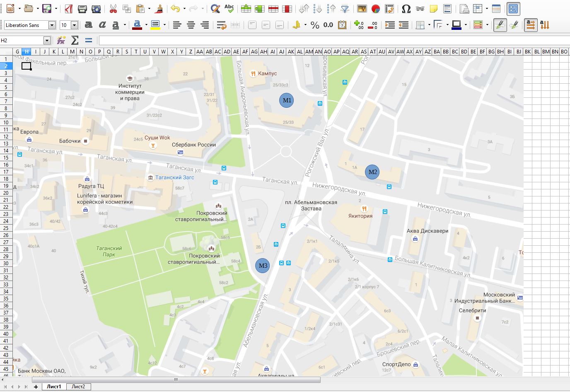
Task: Export directly as PDF
Action: click(68, 9)
